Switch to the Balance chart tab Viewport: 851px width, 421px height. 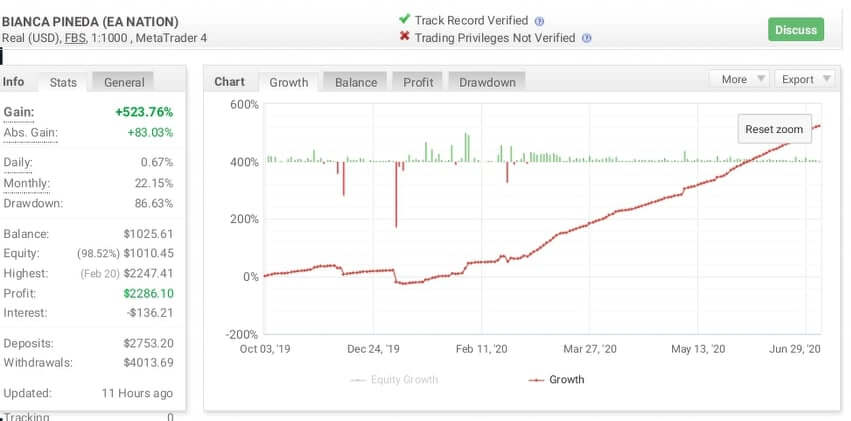coord(355,82)
